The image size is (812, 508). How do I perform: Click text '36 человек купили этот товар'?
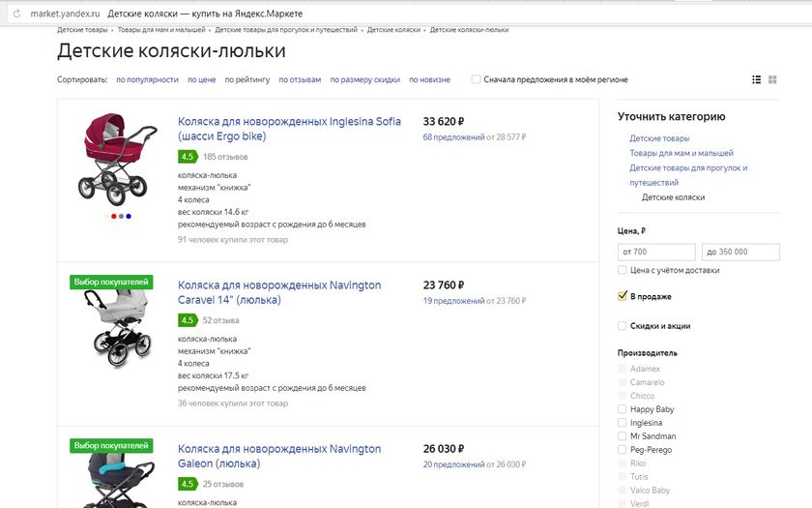233,403
